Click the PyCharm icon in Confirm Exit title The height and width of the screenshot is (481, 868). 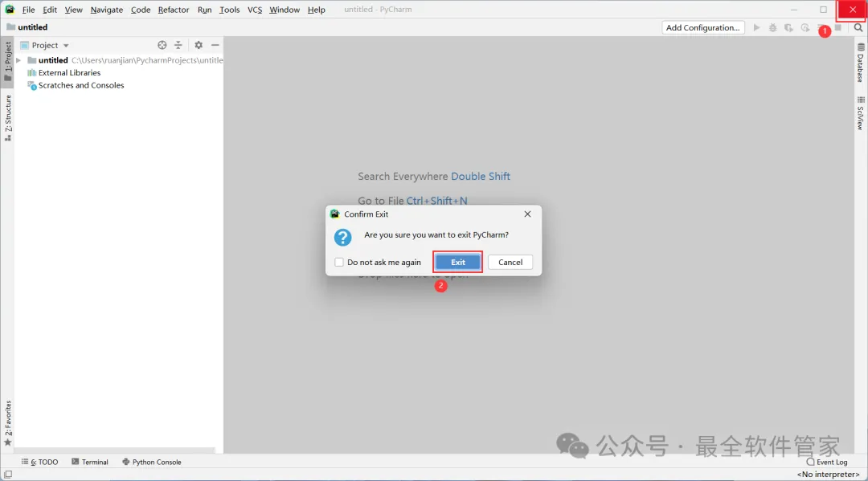click(x=335, y=214)
